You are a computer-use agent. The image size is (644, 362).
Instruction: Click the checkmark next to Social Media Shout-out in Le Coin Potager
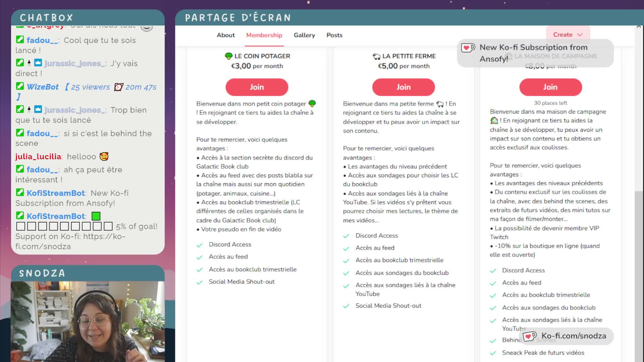point(200,282)
